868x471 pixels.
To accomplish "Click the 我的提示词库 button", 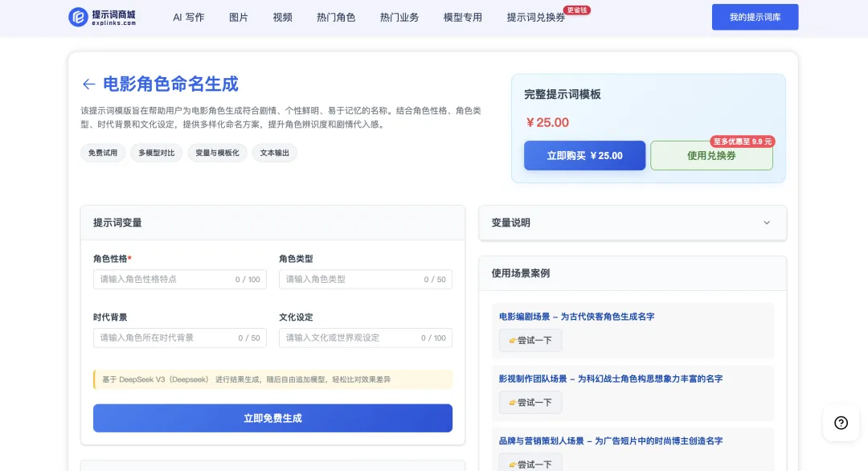I will [x=755, y=17].
